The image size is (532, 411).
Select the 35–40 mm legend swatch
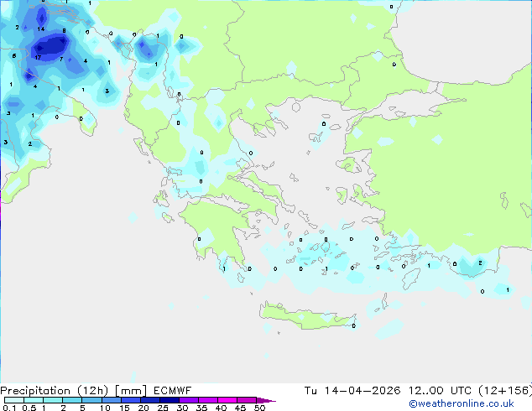pyautogui.click(x=208, y=400)
